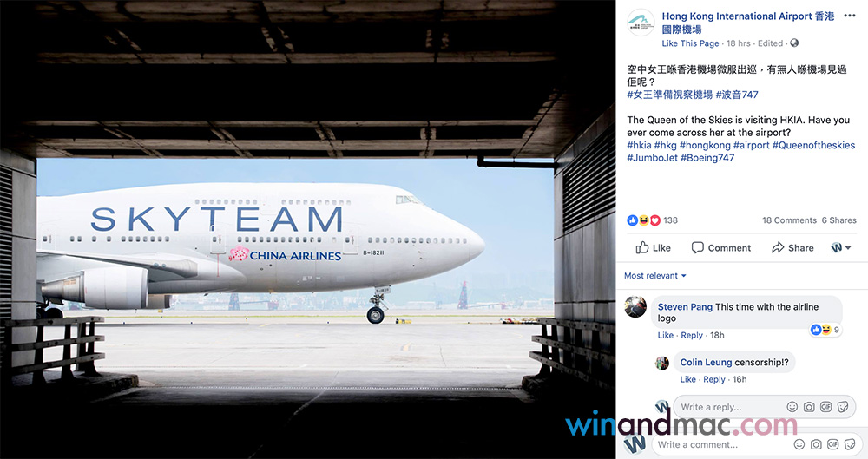Open the GIF picker in comment box
868x459 pixels.
tap(832, 444)
